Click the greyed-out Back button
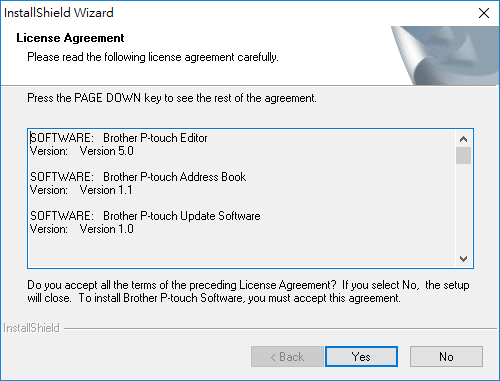 287,356
